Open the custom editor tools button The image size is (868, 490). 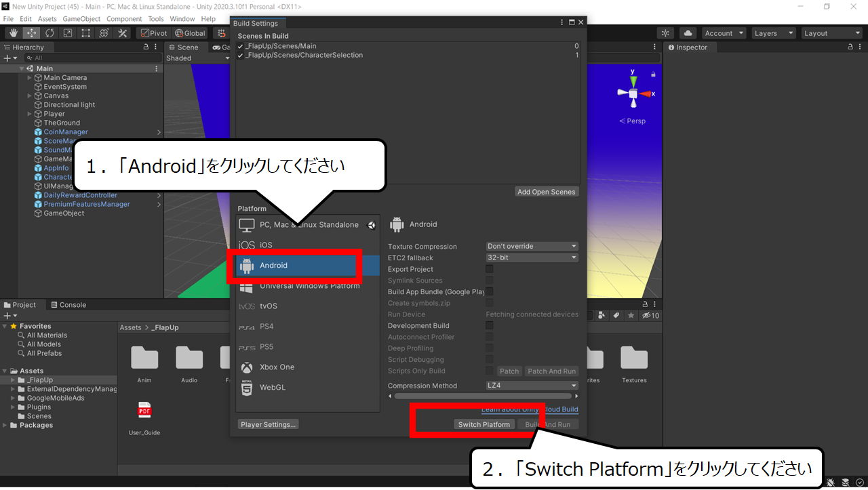[x=123, y=33]
